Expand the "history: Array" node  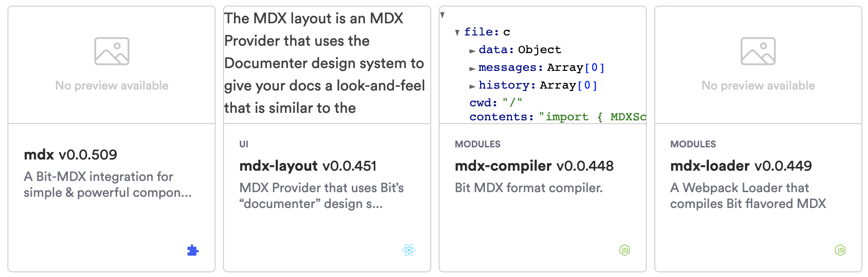tap(472, 86)
